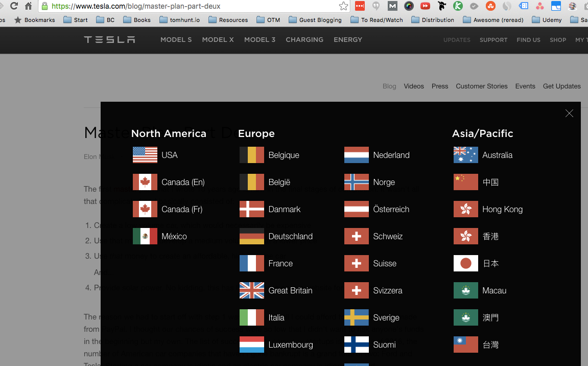Click the México flag icon
Viewport: 588px width, 366px height.
click(145, 236)
